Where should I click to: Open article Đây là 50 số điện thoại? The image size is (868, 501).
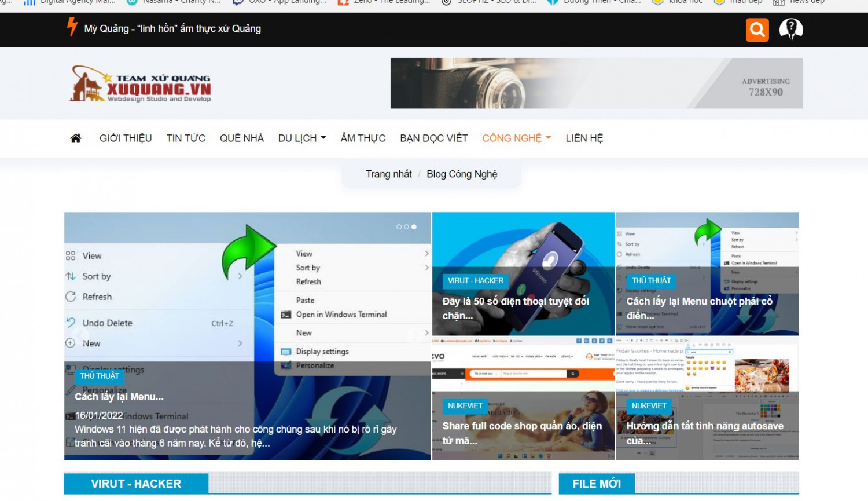(x=516, y=309)
